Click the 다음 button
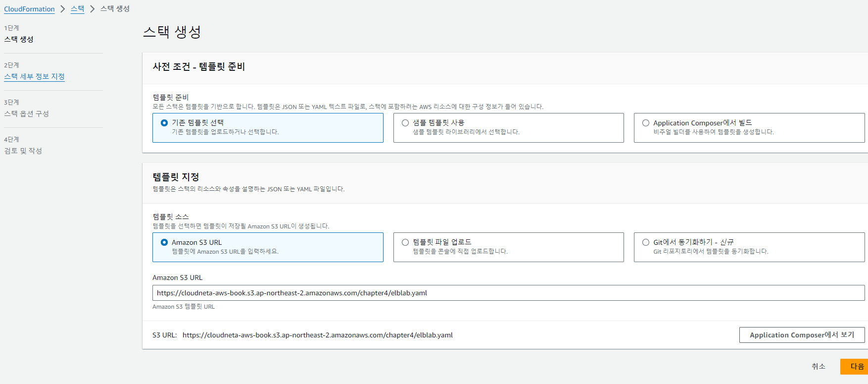Screen dimensions: 868x384 854,367
